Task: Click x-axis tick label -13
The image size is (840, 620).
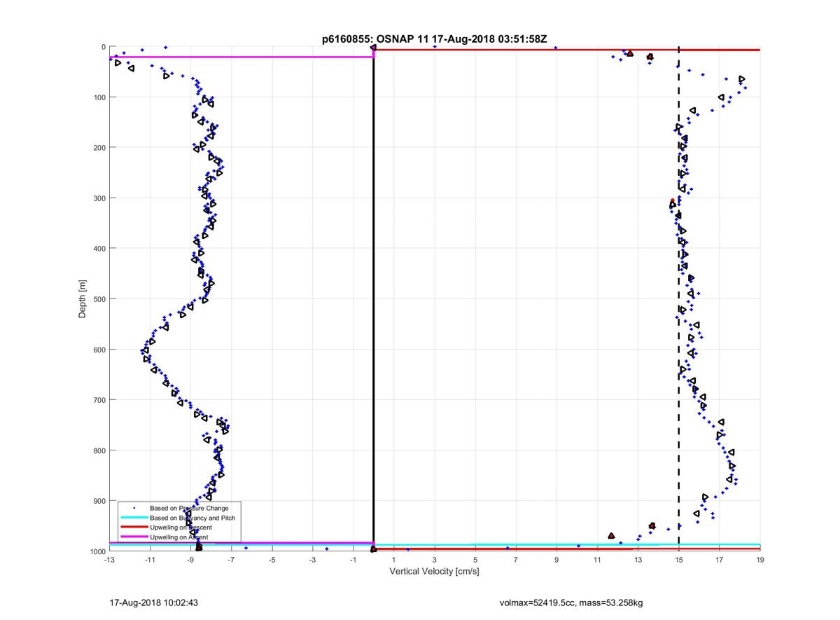Action: click(x=109, y=560)
